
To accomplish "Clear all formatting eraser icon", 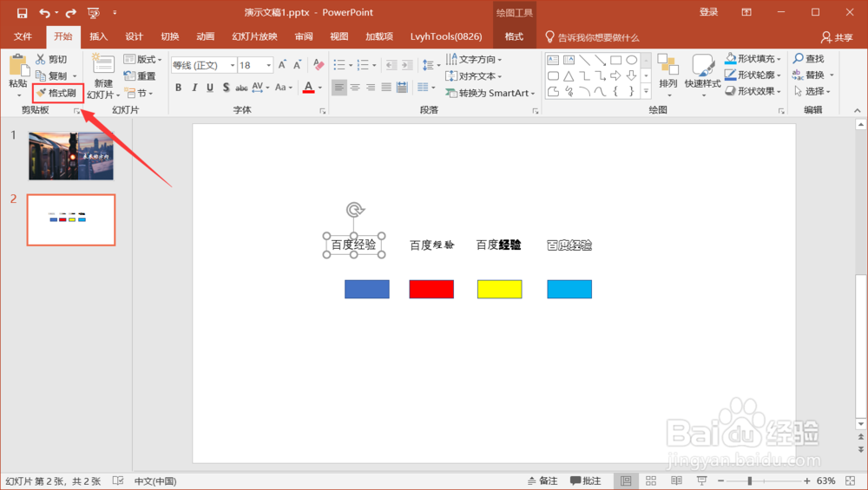I will point(319,65).
